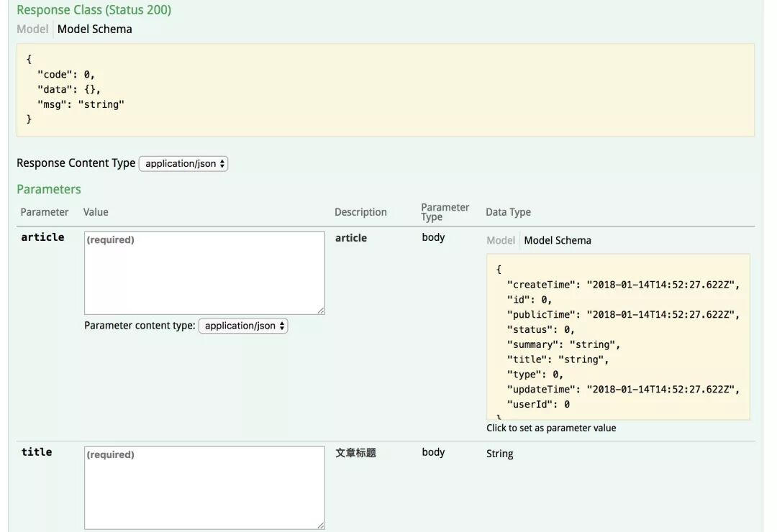
Task: Switch to Model tab under Response Class
Action: coord(32,29)
